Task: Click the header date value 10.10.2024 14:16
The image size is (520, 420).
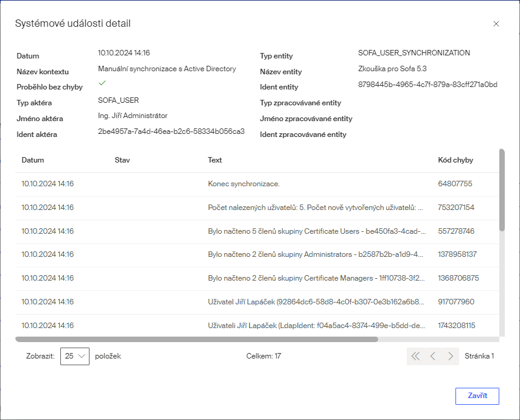Action: coord(124,53)
